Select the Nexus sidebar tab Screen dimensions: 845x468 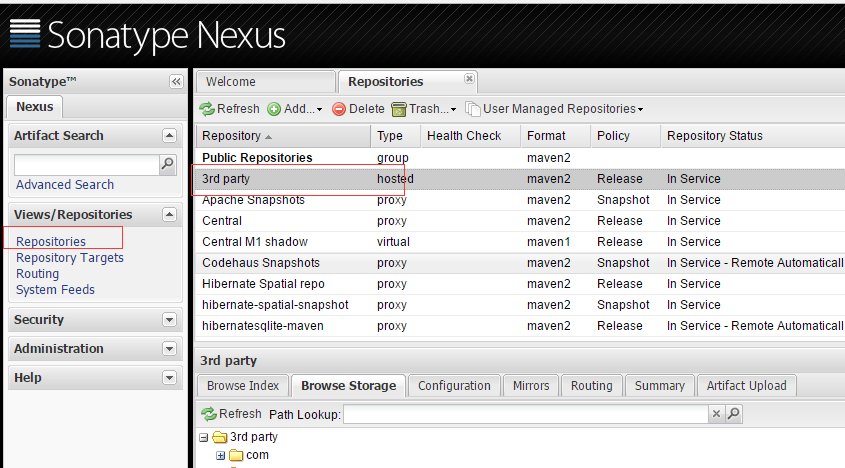[x=34, y=107]
